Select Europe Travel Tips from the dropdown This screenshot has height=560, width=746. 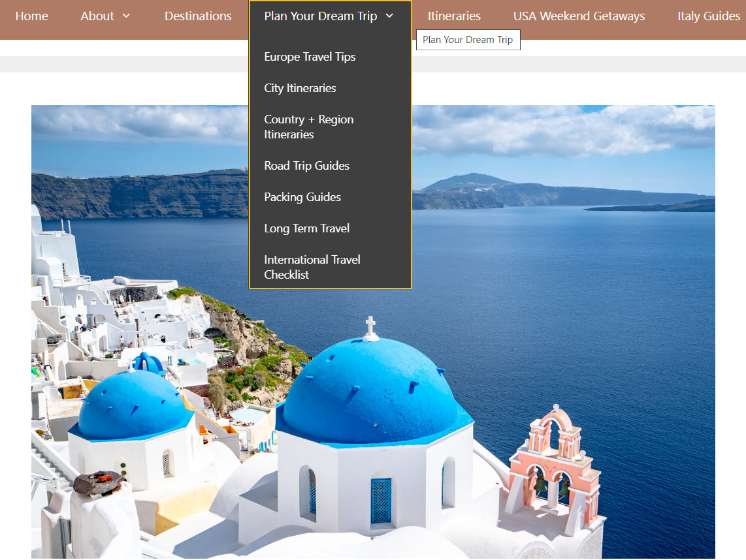(x=310, y=57)
